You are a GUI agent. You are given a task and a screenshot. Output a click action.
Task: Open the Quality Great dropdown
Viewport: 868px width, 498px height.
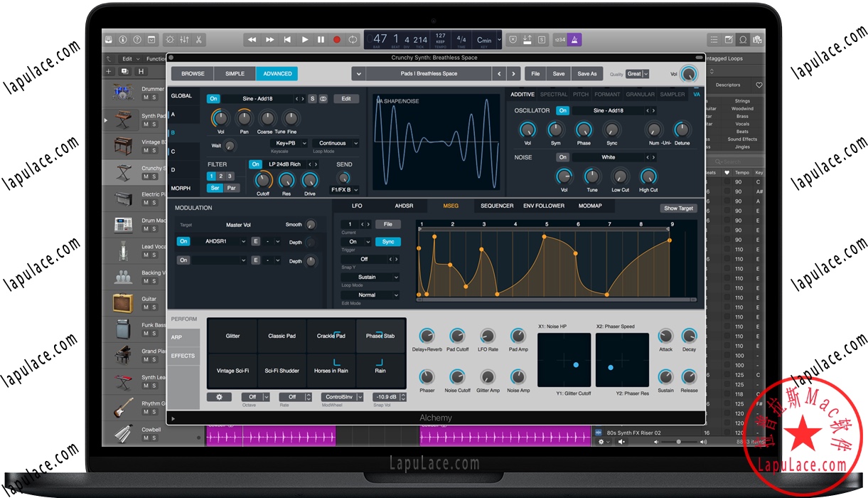coord(637,74)
